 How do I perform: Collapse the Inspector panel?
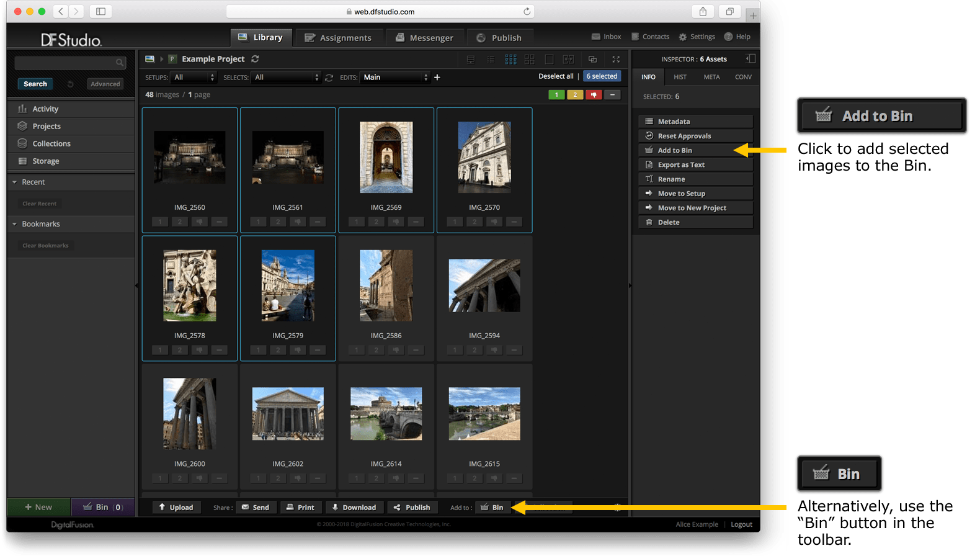click(x=751, y=59)
